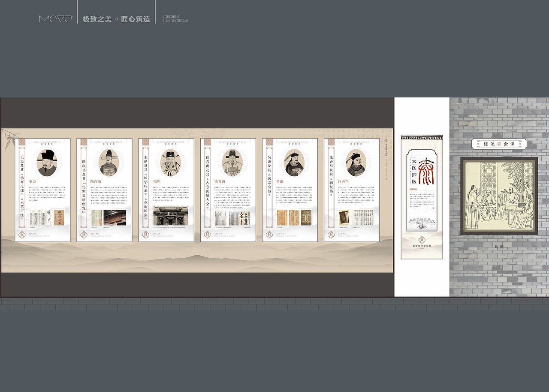Click the XIN'AN museum emblem on the 陆彦功 panel

[84, 235]
